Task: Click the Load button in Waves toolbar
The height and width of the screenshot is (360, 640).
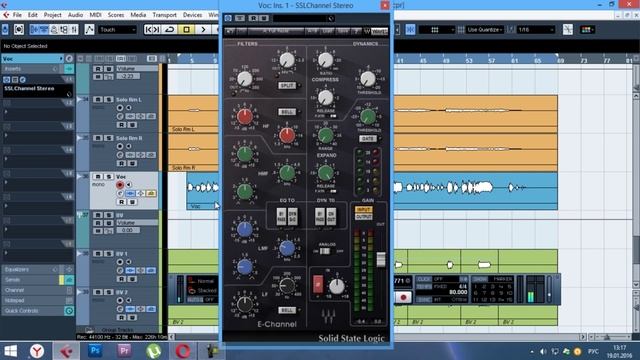Action: pyautogui.click(x=327, y=31)
